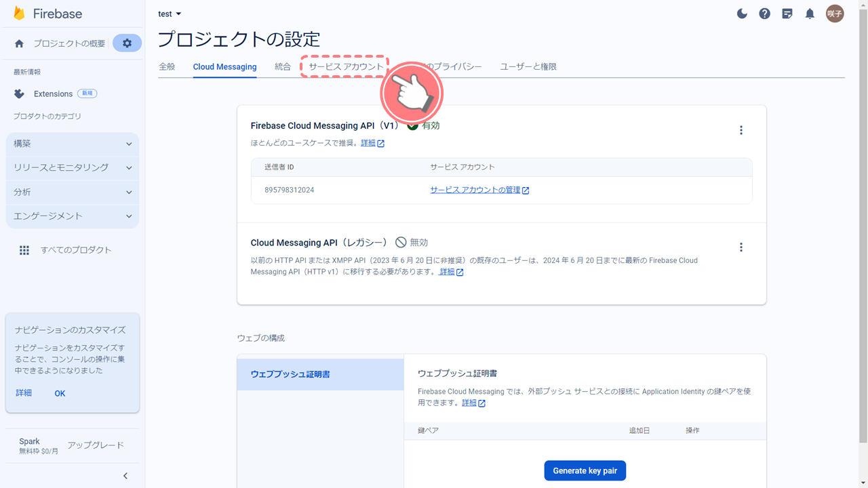Click the 追加日 column header
The height and width of the screenshot is (488, 868).
tap(639, 430)
